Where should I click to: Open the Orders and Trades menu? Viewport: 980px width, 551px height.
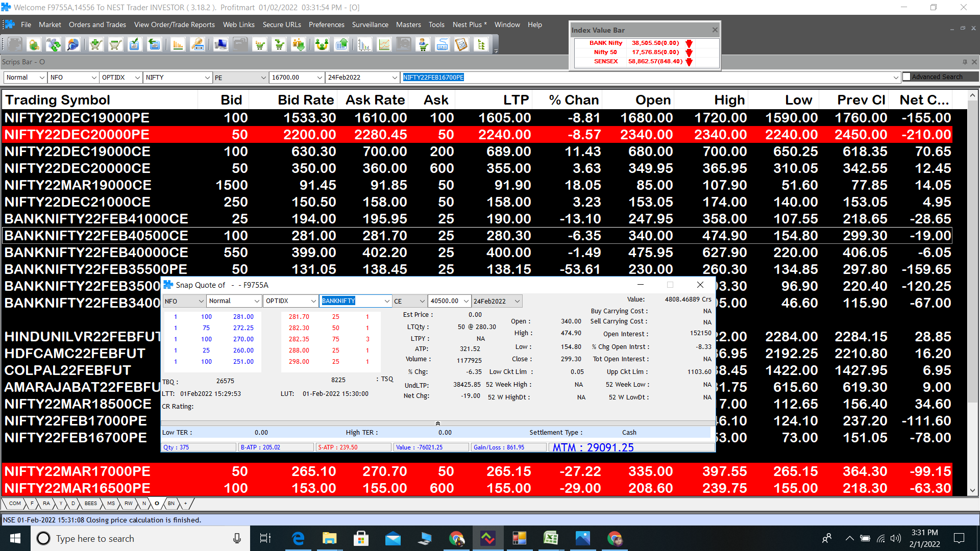point(97,24)
